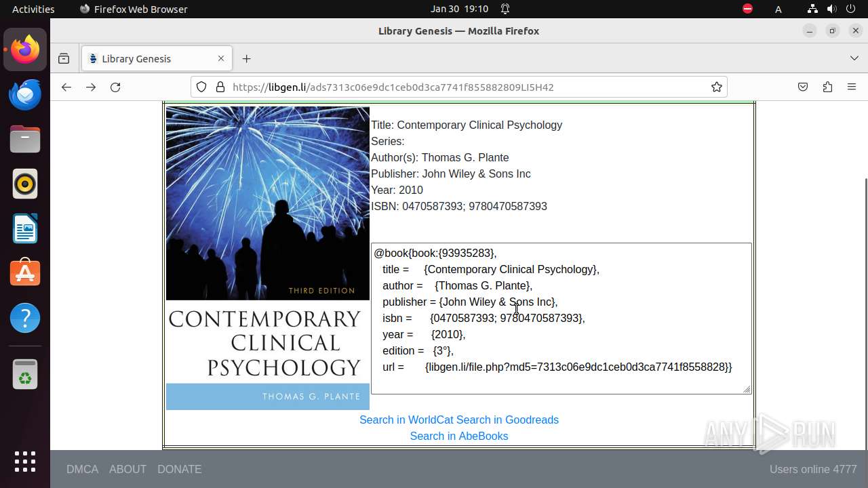The width and height of the screenshot is (868, 488).
Task: Click the book cover image
Action: click(268, 258)
